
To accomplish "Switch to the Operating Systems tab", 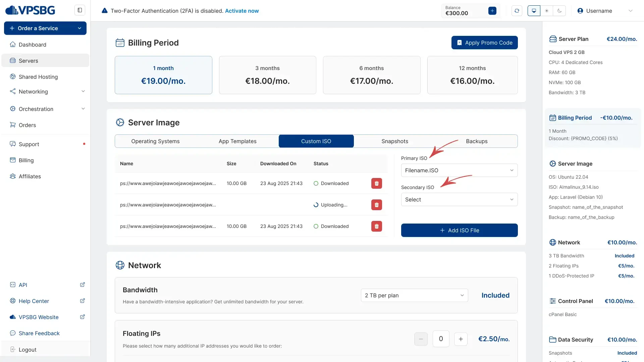I will point(155,141).
